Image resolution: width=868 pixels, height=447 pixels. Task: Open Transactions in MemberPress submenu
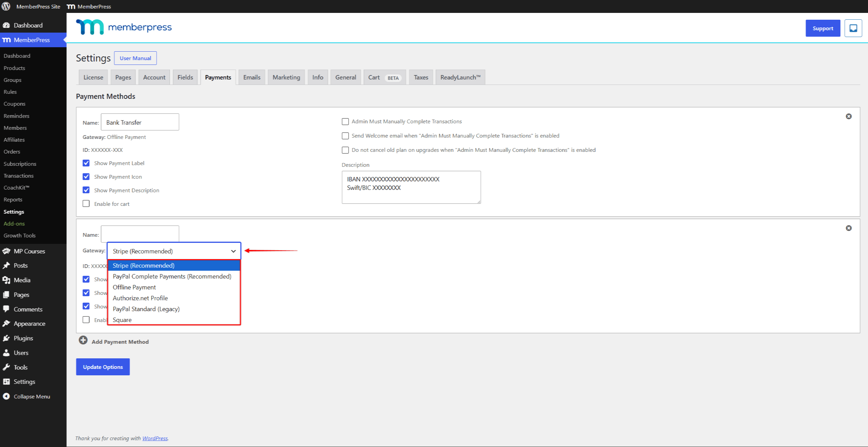[x=19, y=176]
